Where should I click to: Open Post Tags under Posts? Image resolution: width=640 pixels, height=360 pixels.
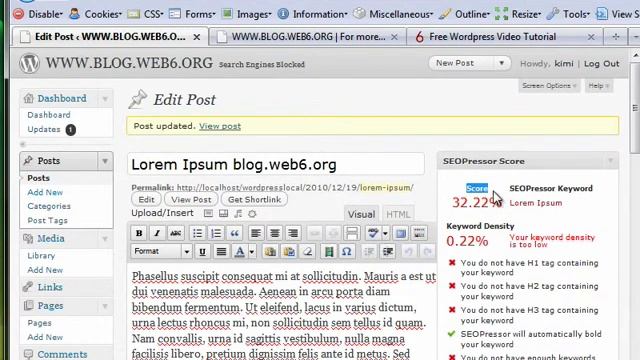(x=47, y=220)
